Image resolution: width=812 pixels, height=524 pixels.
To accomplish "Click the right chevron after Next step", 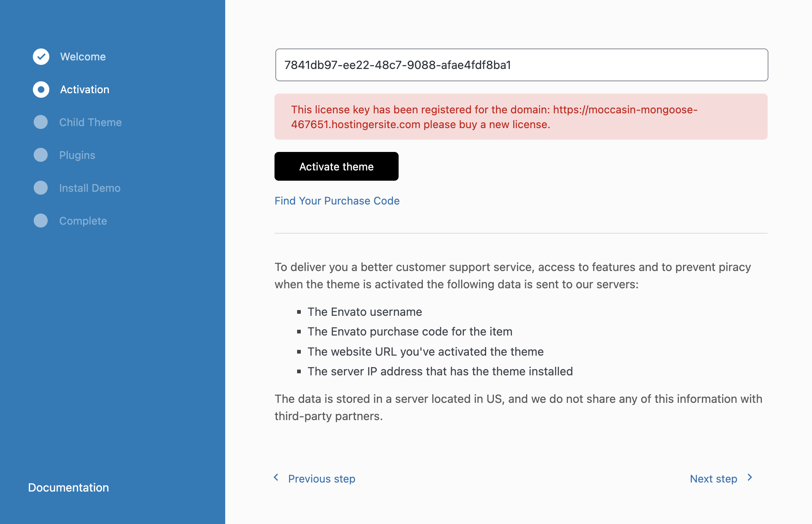I will 750,478.
